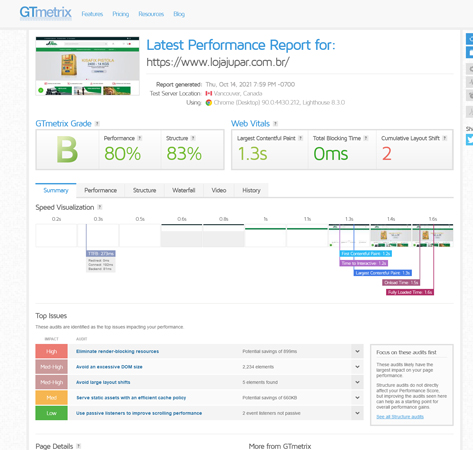
Task: Open Eliminate render-blocking resources audit link
Action: 117,351
